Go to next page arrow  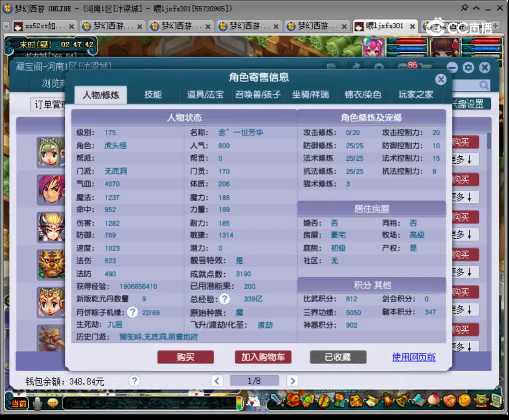pyautogui.click(x=292, y=381)
